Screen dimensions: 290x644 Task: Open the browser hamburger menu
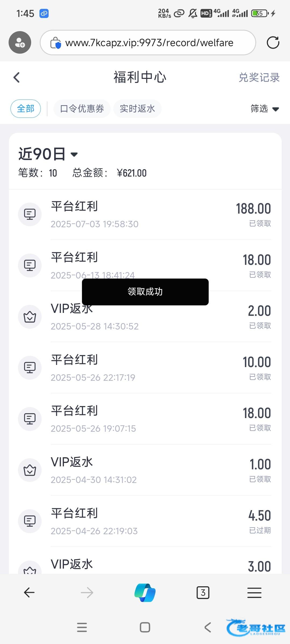pos(254,593)
